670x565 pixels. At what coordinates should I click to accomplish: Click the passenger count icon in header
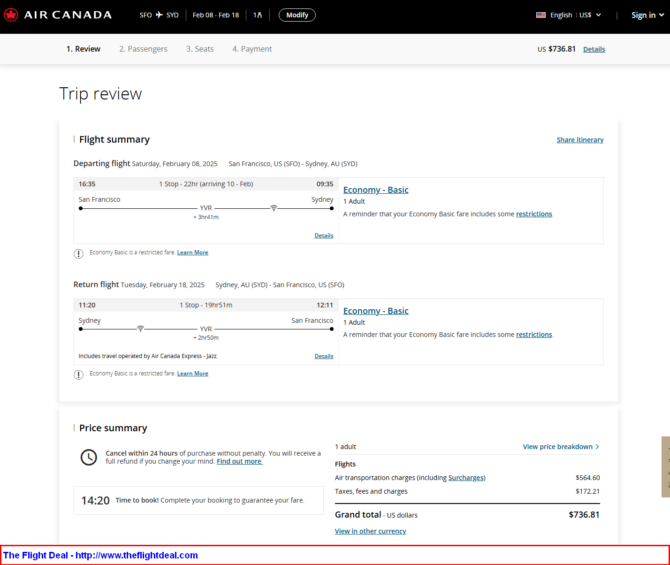[x=257, y=15]
